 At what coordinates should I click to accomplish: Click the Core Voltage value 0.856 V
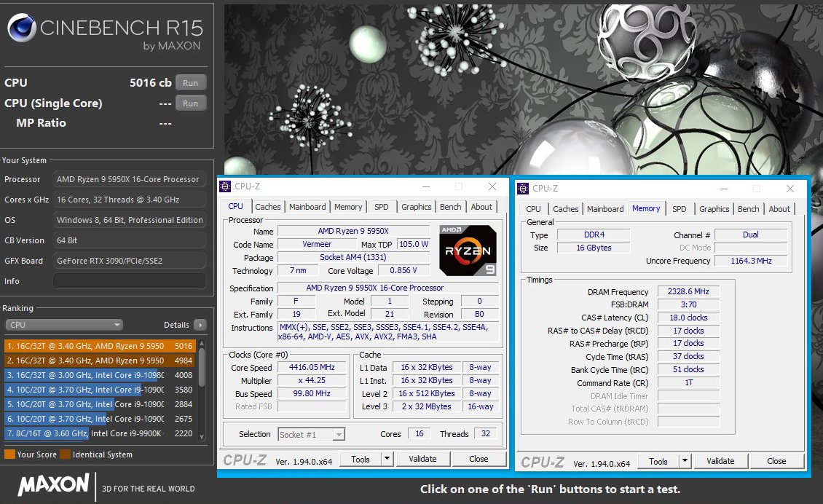coord(403,270)
